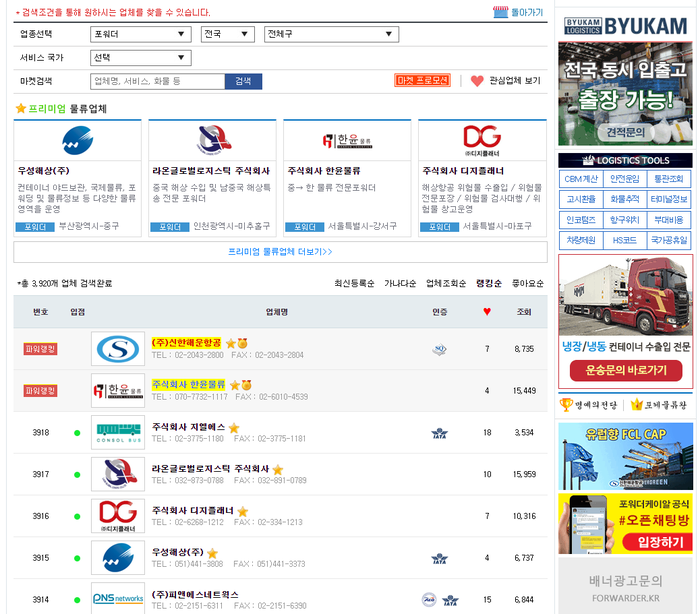Click the medal icon next to 한윤물류 list entry
This screenshot has height=614, width=700.
click(x=246, y=384)
